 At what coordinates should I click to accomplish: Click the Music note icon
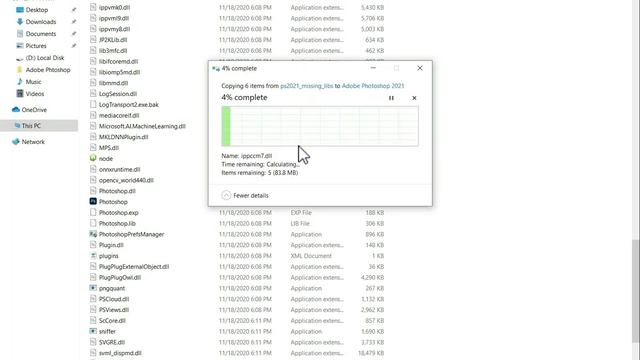(x=20, y=82)
